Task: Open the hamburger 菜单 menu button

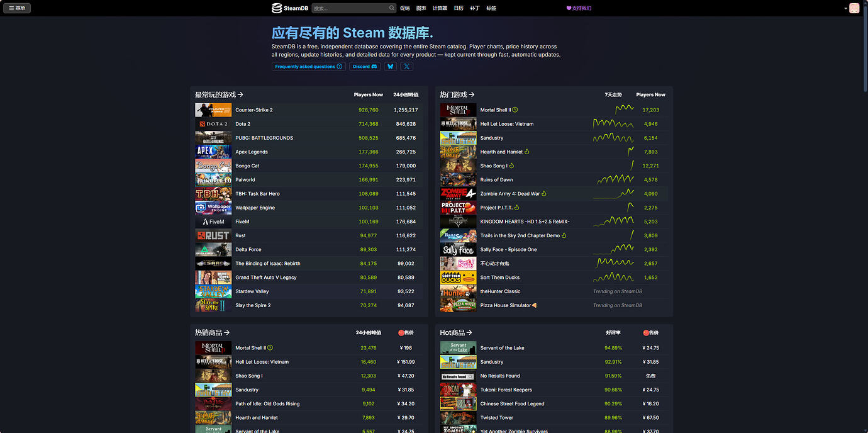Action: click(16, 8)
